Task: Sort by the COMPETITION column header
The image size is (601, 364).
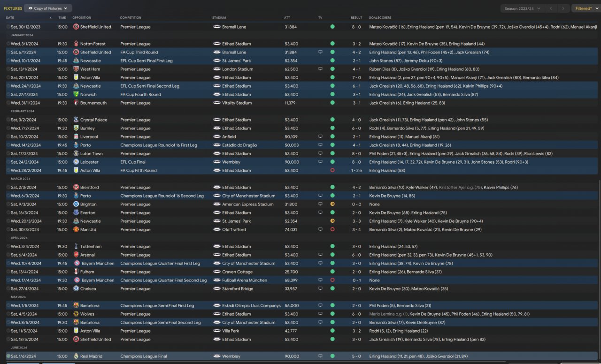Action: (131, 18)
